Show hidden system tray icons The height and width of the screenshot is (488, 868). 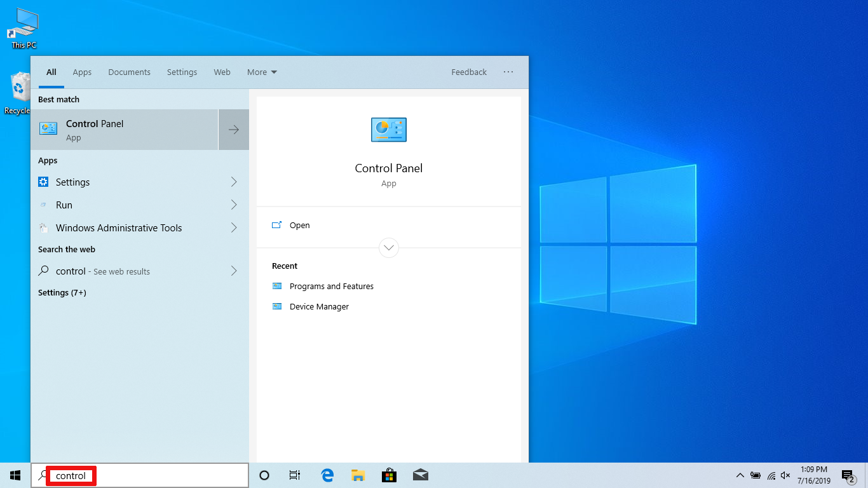[x=740, y=475]
